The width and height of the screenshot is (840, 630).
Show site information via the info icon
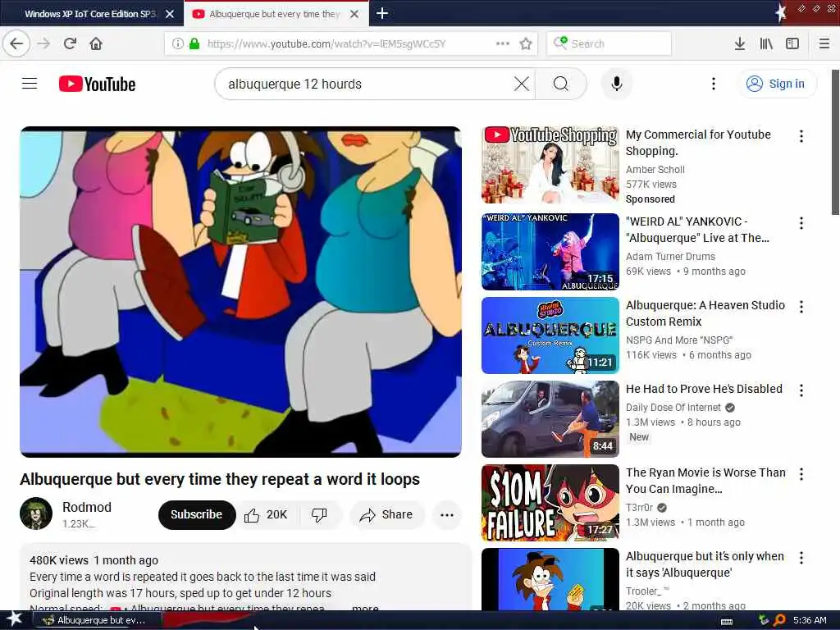coord(178,43)
